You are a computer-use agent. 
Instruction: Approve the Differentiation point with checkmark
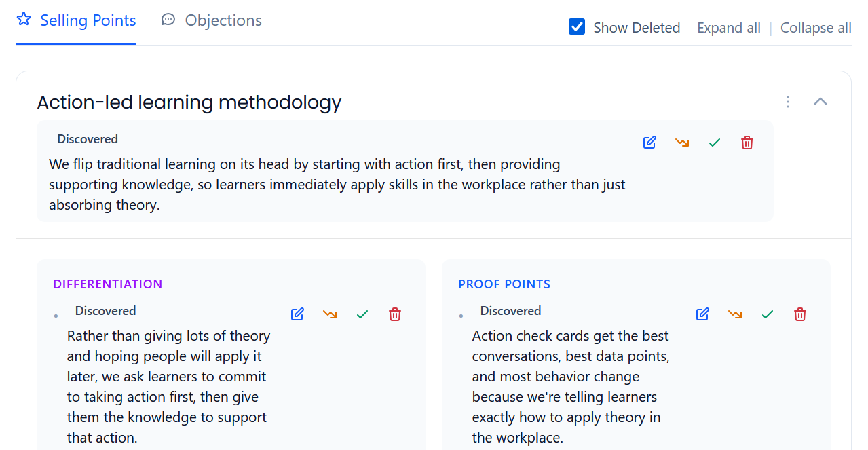[362, 314]
